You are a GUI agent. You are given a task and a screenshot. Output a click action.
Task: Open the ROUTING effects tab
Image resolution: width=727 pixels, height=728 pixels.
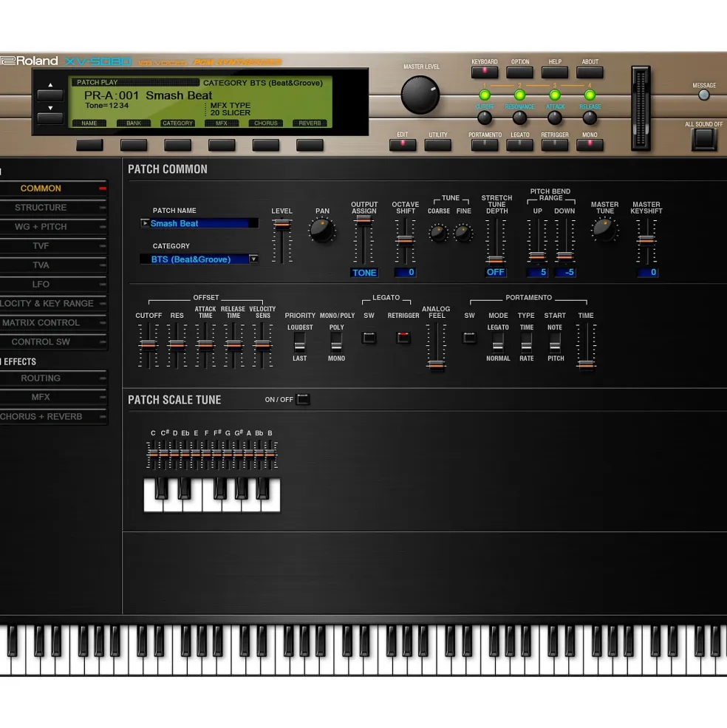[53, 378]
